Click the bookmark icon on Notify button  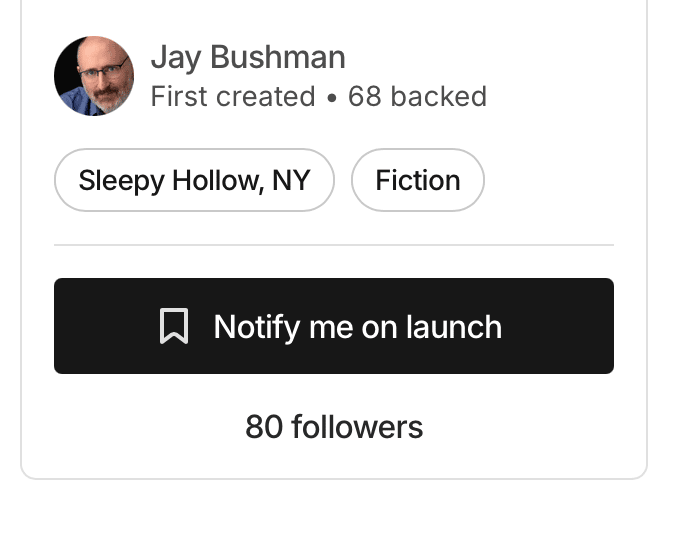pyautogui.click(x=174, y=327)
